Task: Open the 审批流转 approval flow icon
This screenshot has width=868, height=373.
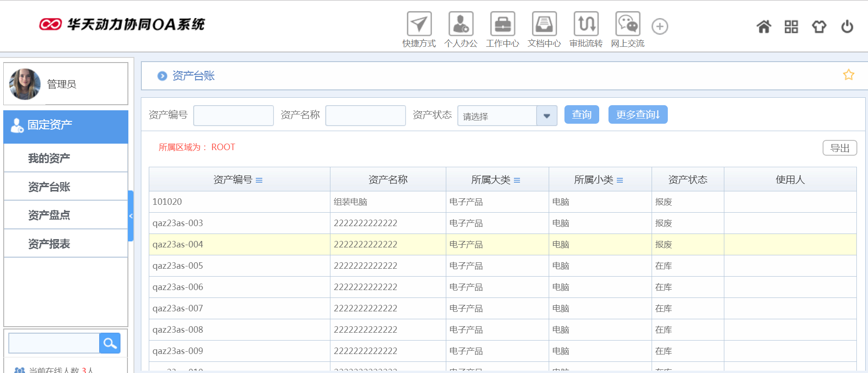Action: tap(586, 24)
